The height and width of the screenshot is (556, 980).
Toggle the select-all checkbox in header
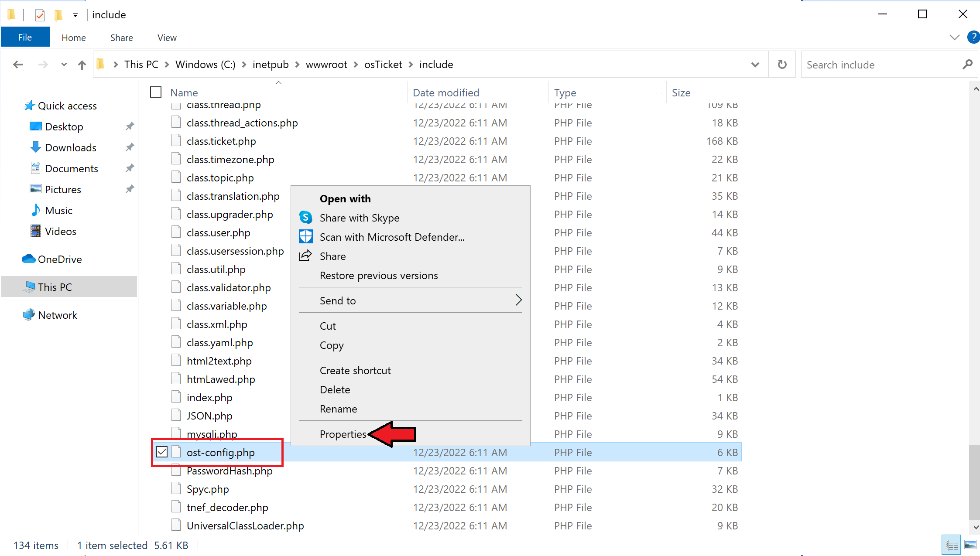[x=156, y=92]
